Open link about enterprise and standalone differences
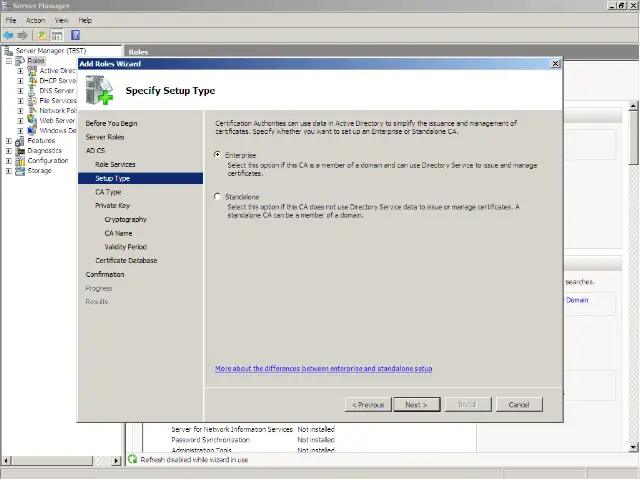The image size is (640, 480). click(x=323, y=369)
